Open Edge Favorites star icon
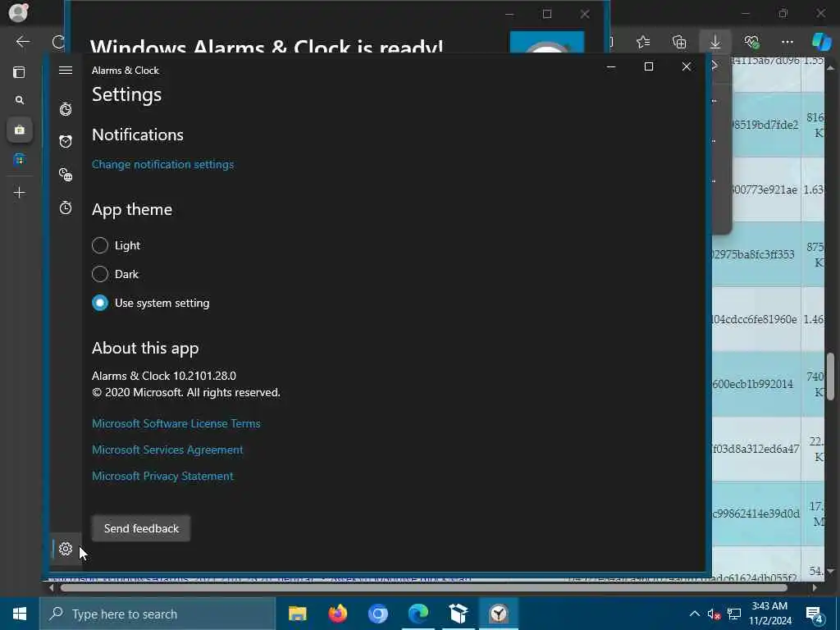This screenshot has height=630, width=840. (x=643, y=42)
